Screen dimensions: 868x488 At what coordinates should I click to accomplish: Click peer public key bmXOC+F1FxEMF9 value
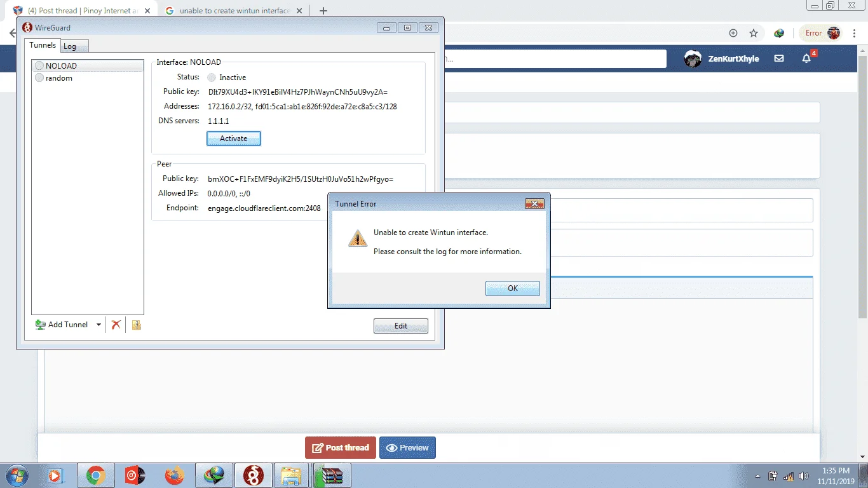pos(301,179)
